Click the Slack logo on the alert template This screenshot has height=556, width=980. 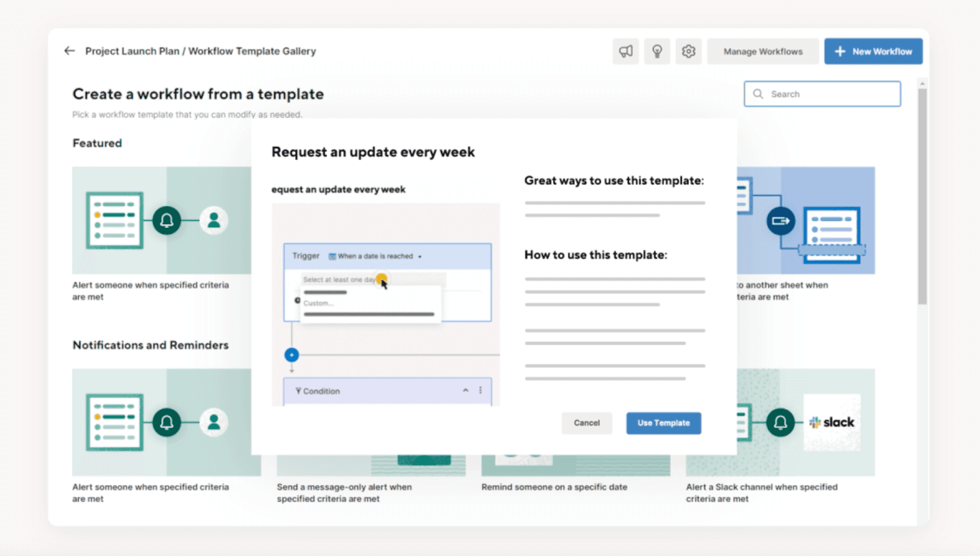click(x=831, y=422)
